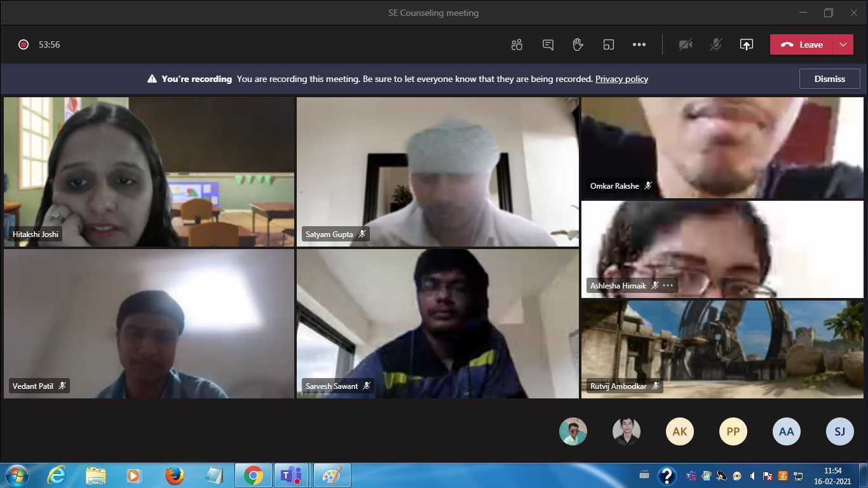Open more options for Ashlesha's video

668,286
